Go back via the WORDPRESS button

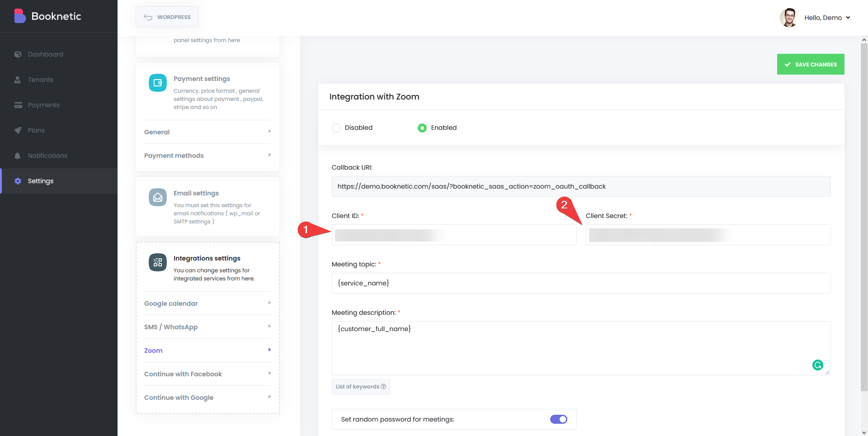click(167, 17)
